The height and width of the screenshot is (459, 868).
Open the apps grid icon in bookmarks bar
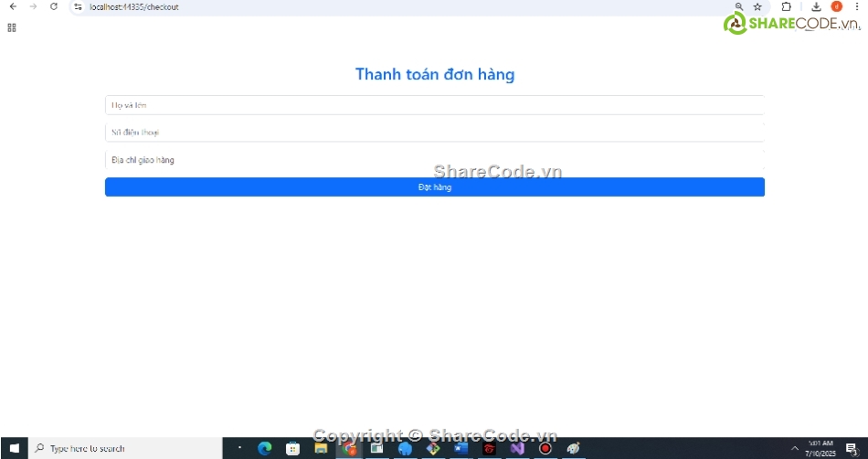[x=12, y=27]
